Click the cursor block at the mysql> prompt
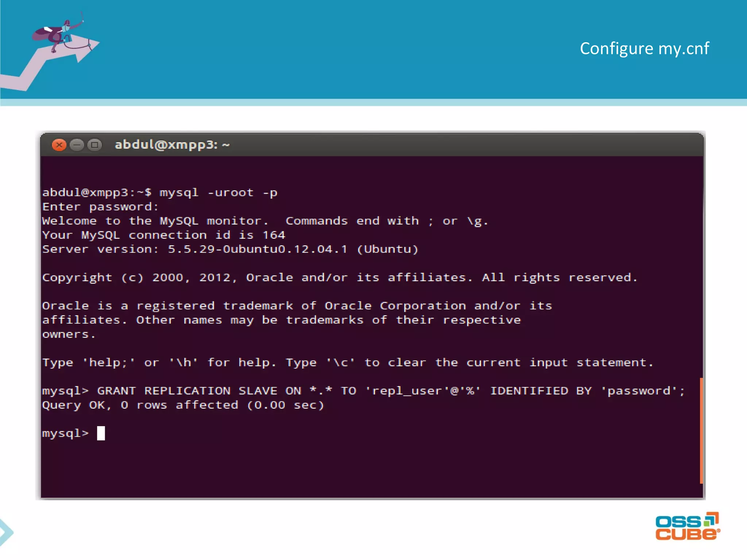 pyautogui.click(x=101, y=433)
